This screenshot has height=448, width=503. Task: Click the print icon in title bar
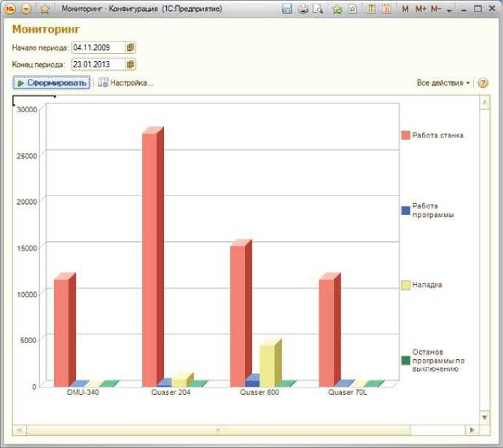click(303, 9)
